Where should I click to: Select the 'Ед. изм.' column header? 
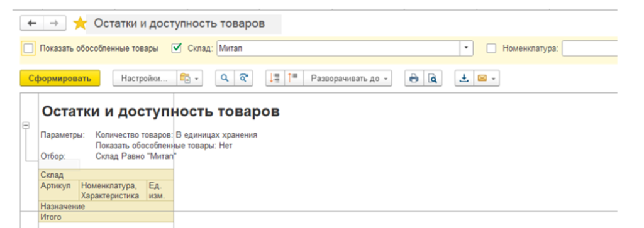pos(160,190)
